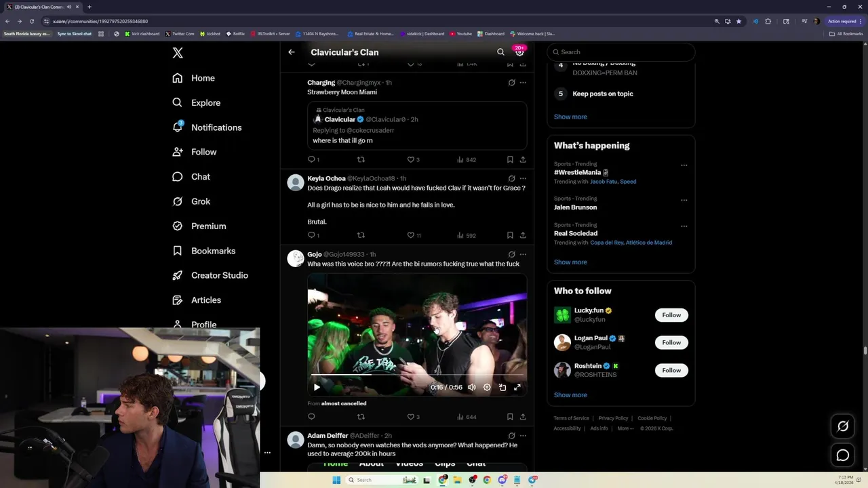Open Terms of Service link
This screenshot has height=488, width=868.
[x=571, y=418]
